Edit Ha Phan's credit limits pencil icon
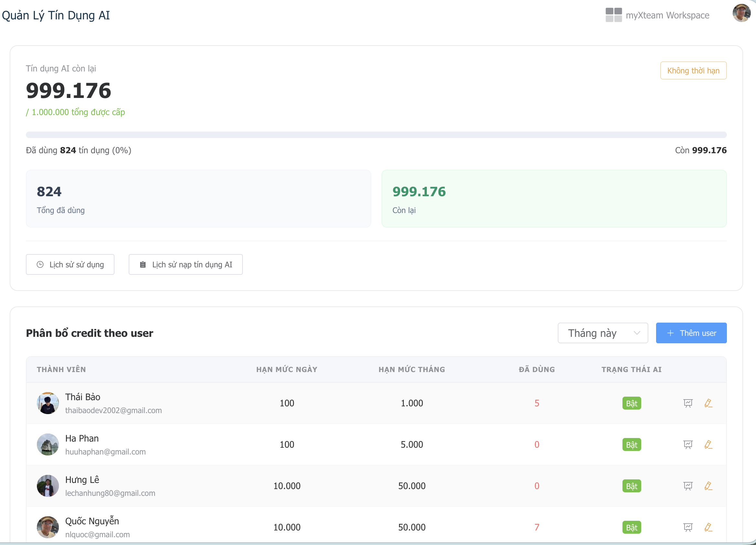The width and height of the screenshot is (756, 545). point(708,444)
